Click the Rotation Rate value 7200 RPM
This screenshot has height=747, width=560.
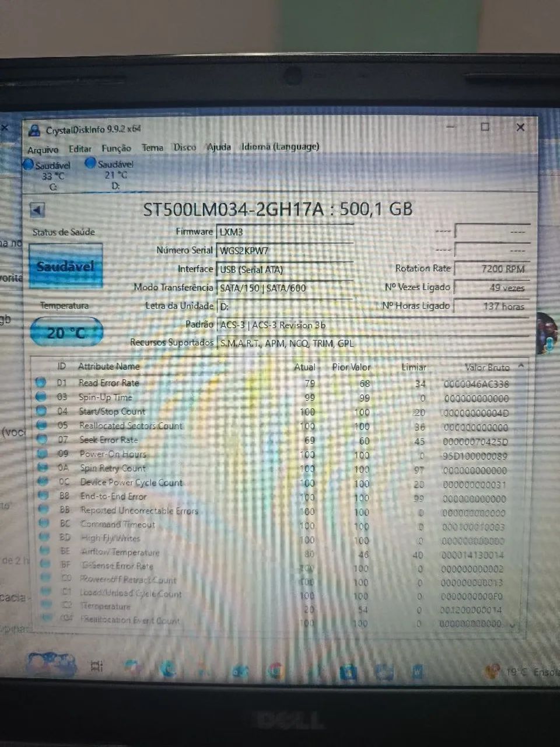[492, 268]
